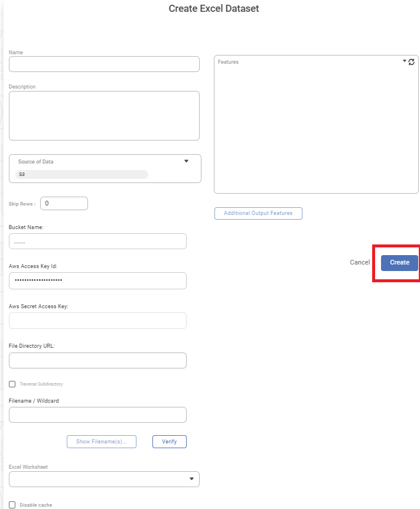This screenshot has width=420, height=509.
Task: Click Show Filename(s) button
Action: pos(101,442)
